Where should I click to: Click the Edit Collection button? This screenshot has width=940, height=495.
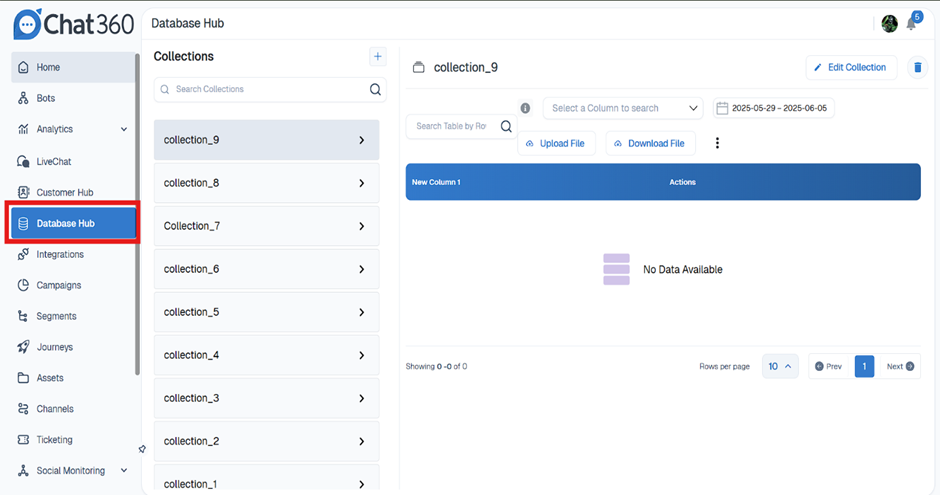pos(850,67)
